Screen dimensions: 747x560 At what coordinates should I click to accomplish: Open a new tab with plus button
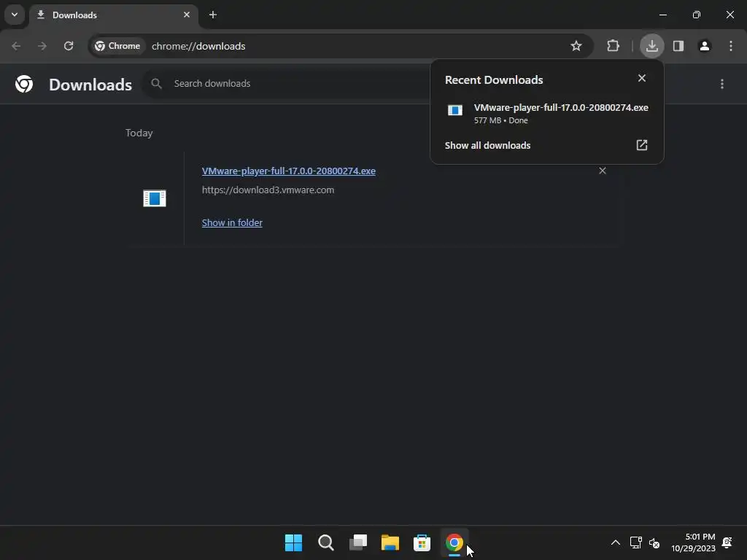pos(213,15)
